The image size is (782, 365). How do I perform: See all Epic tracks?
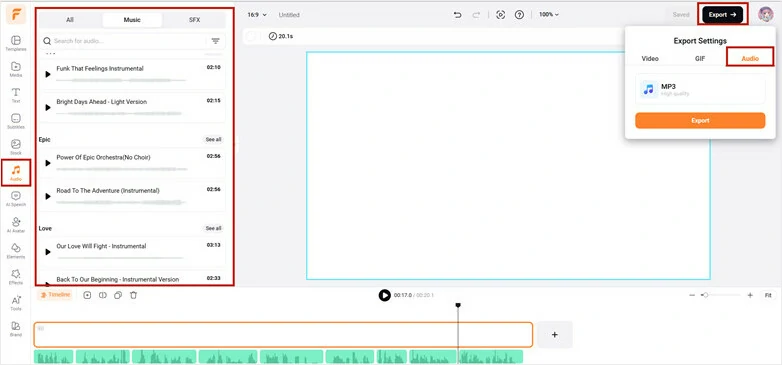(213, 140)
